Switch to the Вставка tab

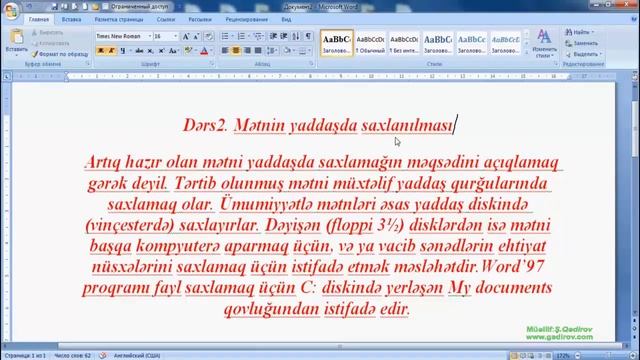[x=71, y=19]
